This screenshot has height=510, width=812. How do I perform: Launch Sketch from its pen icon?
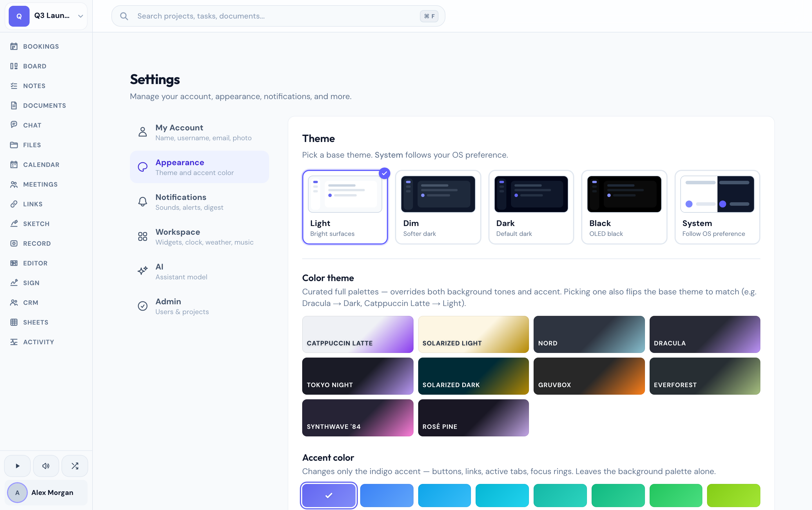14,224
